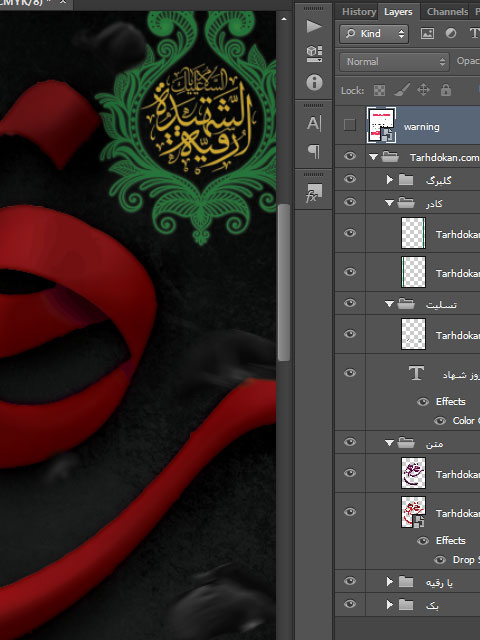480x640 pixels.
Task: Show the hidden warning layer
Action: click(x=350, y=125)
